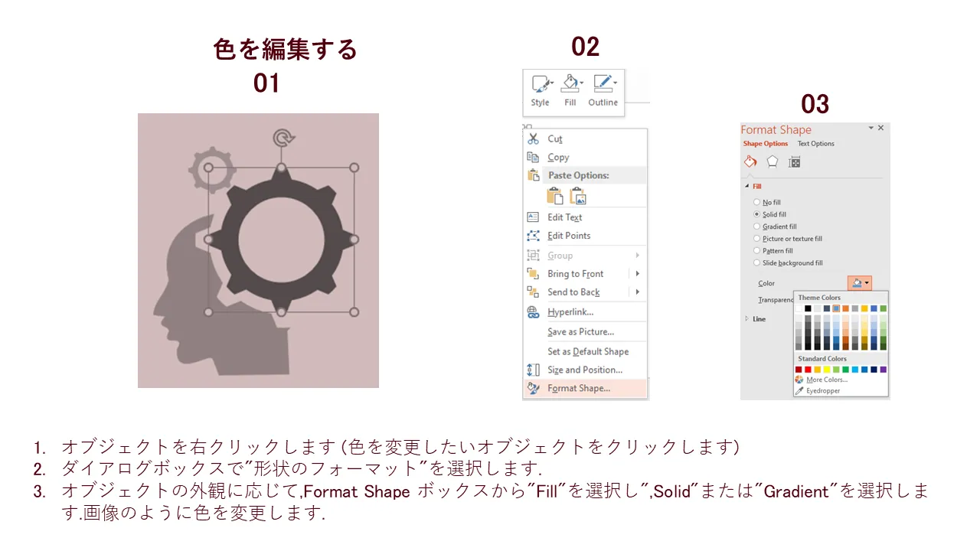Choose the Gradient fill option
This screenshot has width=980, height=551.
757,227
